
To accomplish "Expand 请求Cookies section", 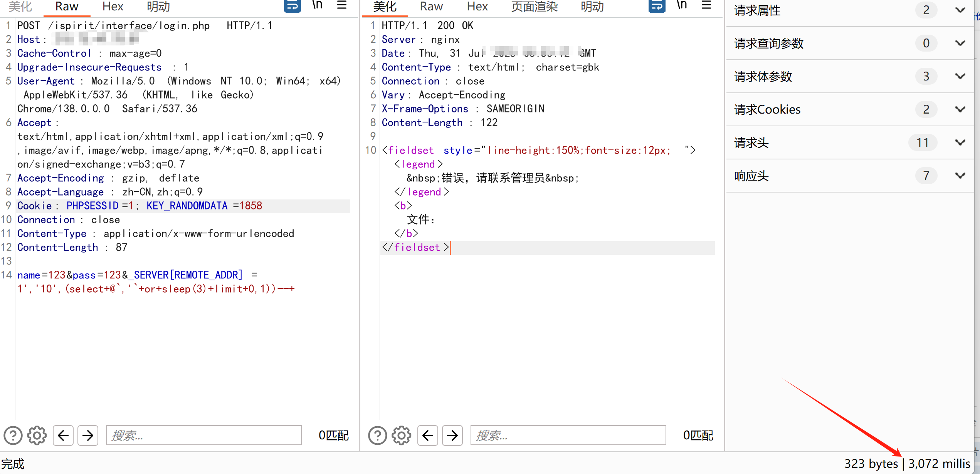I will click(x=960, y=109).
